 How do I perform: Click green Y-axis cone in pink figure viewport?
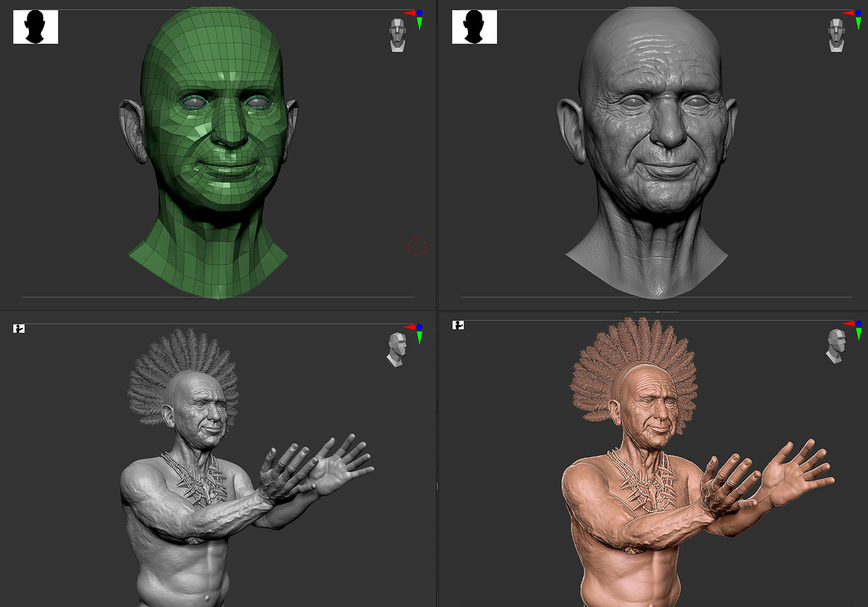(859, 335)
